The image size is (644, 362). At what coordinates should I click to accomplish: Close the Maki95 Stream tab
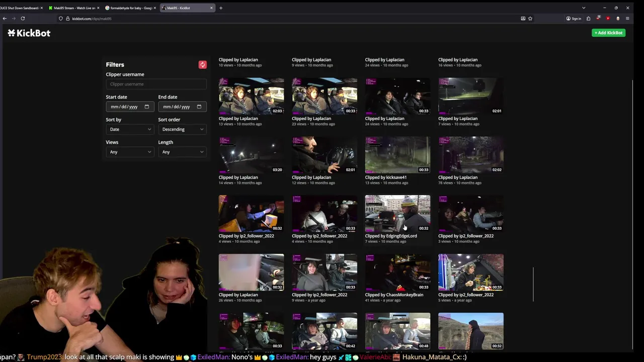(98, 8)
